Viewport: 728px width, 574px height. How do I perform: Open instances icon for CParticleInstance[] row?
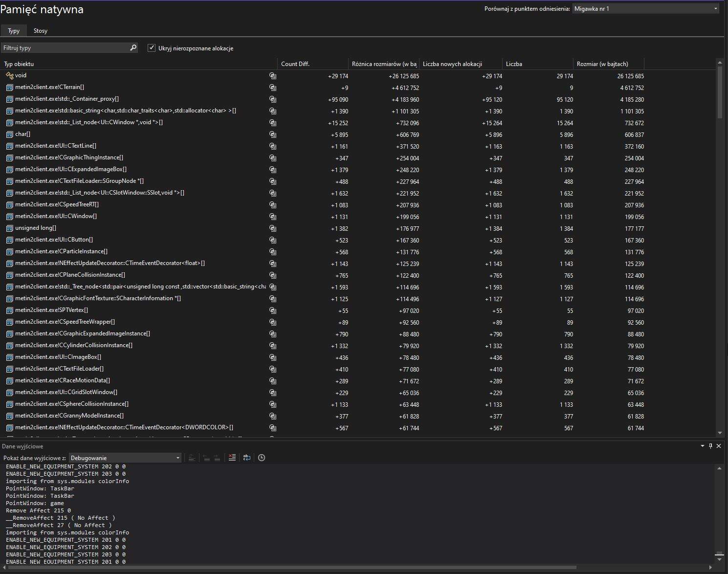pyautogui.click(x=273, y=252)
